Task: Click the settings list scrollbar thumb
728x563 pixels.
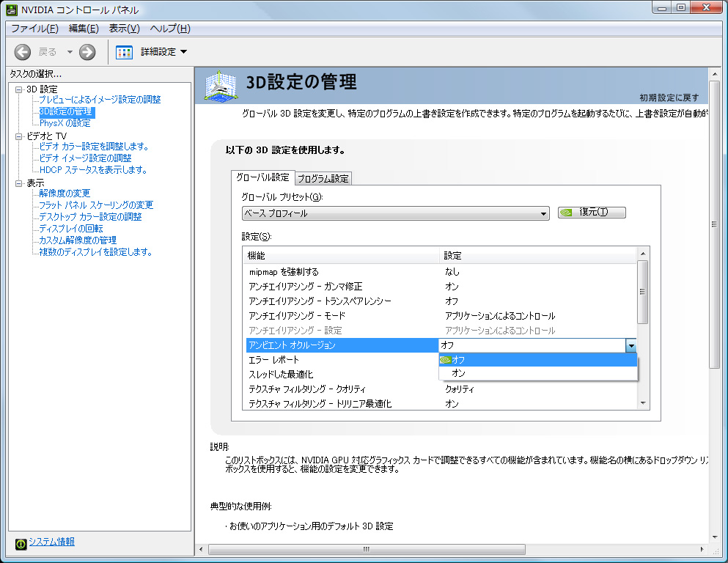Action: (642, 292)
